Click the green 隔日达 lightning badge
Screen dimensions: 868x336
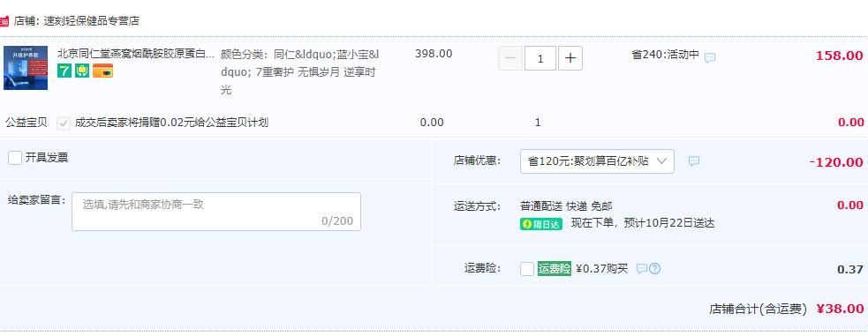click(x=540, y=224)
